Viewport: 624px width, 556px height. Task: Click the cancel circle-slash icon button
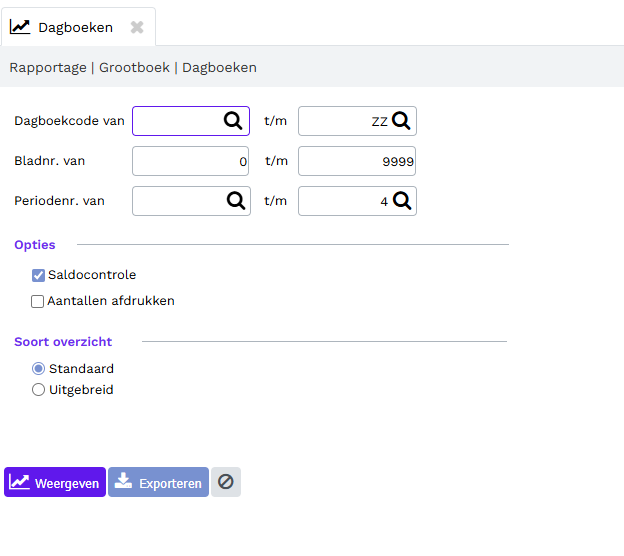pyautogui.click(x=226, y=482)
